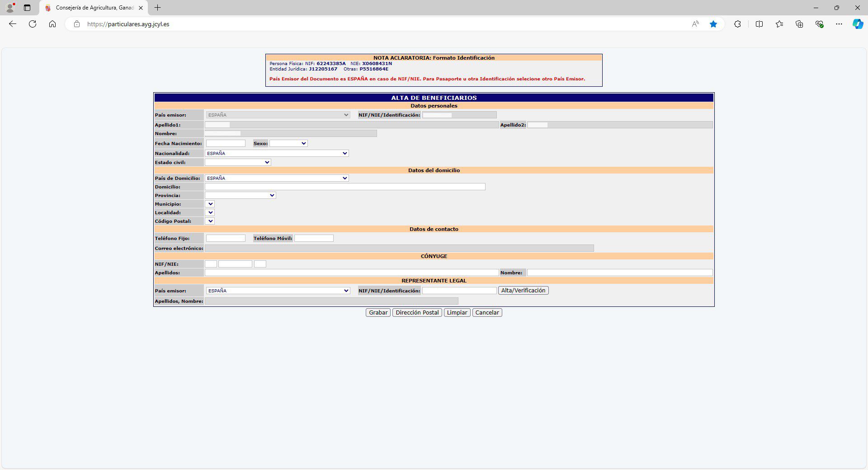This screenshot has height=470, width=868.
Task: Open the browser extensions icon
Action: pyautogui.click(x=737, y=24)
